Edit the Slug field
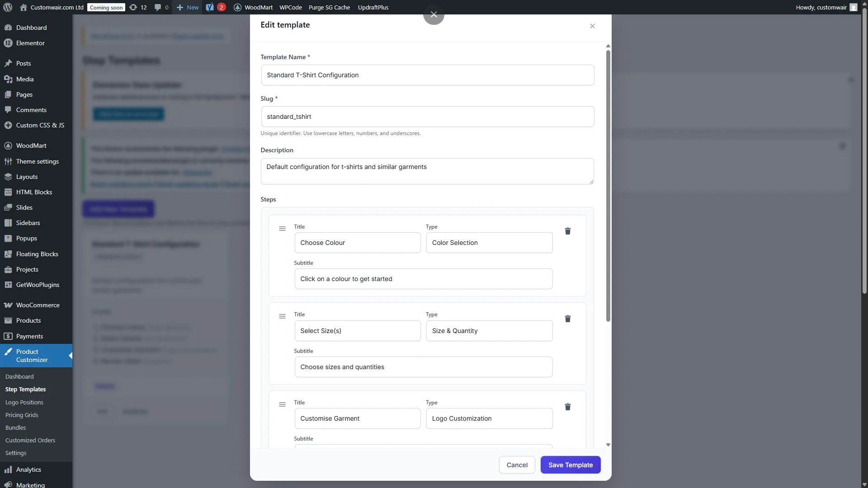868x488 pixels. pyautogui.click(x=427, y=117)
